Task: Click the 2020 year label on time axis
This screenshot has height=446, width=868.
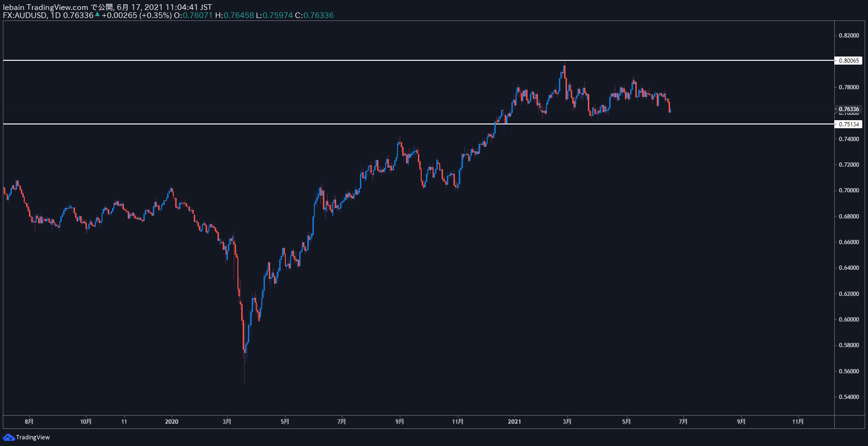Action: tap(171, 421)
